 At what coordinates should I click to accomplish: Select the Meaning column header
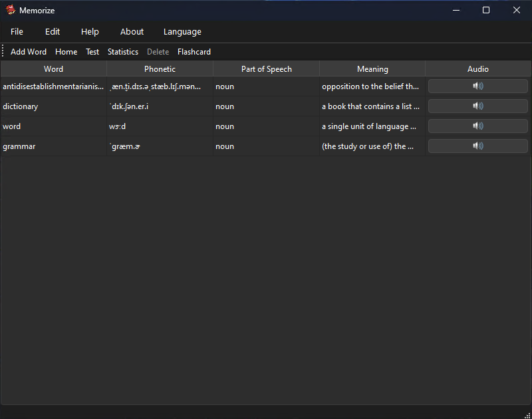pos(372,69)
